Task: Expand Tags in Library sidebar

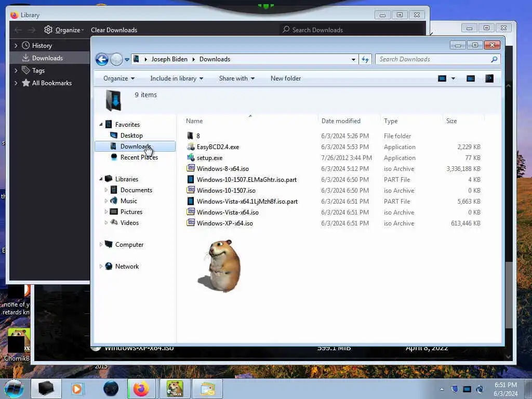Action: [16, 71]
